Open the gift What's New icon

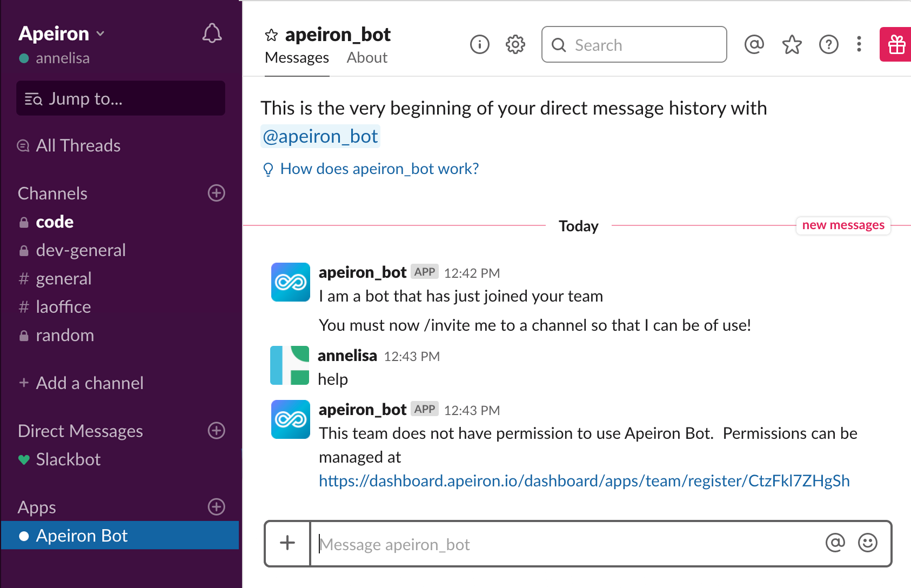click(896, 44)
